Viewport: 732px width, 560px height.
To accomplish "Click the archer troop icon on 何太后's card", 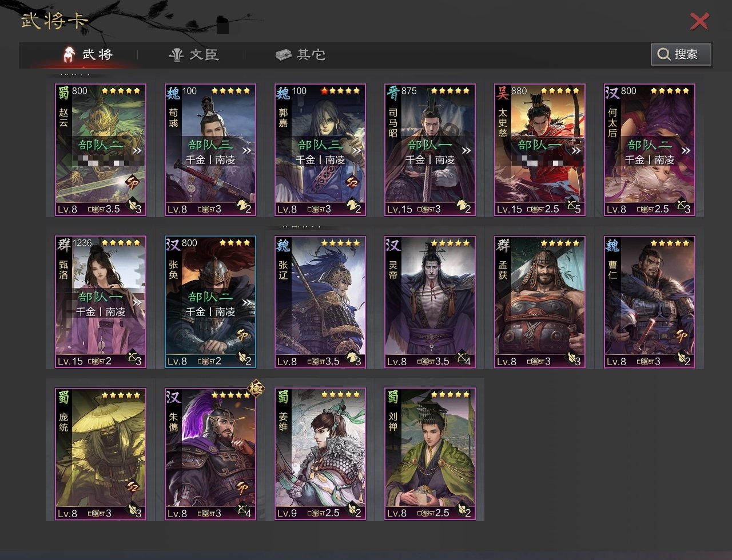I will pyautogui.click(x=681, y=205).
